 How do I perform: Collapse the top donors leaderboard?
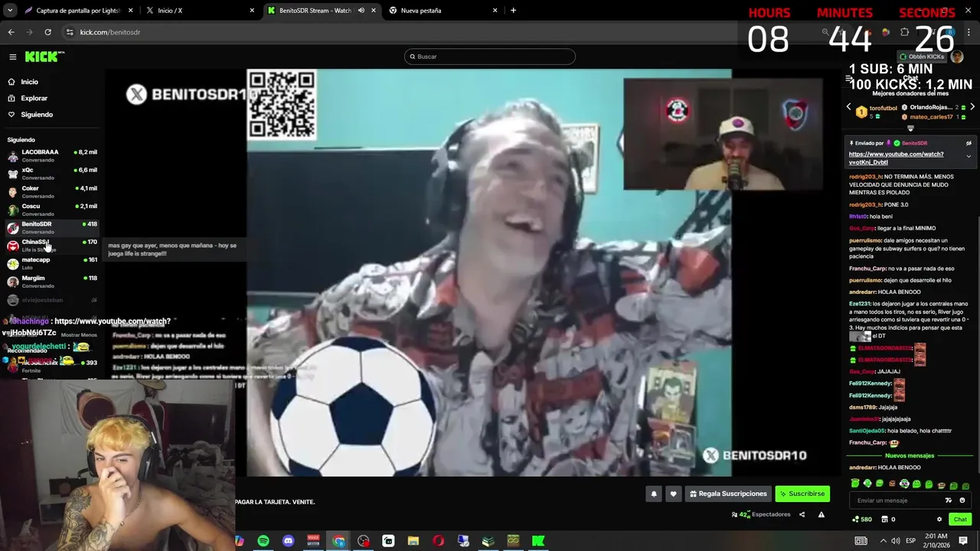[910, 129]
